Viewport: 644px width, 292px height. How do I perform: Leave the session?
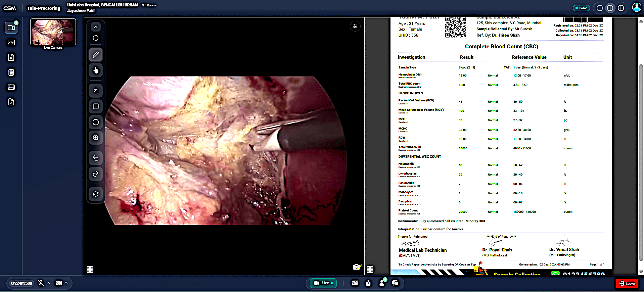click(x=627, y=283)
